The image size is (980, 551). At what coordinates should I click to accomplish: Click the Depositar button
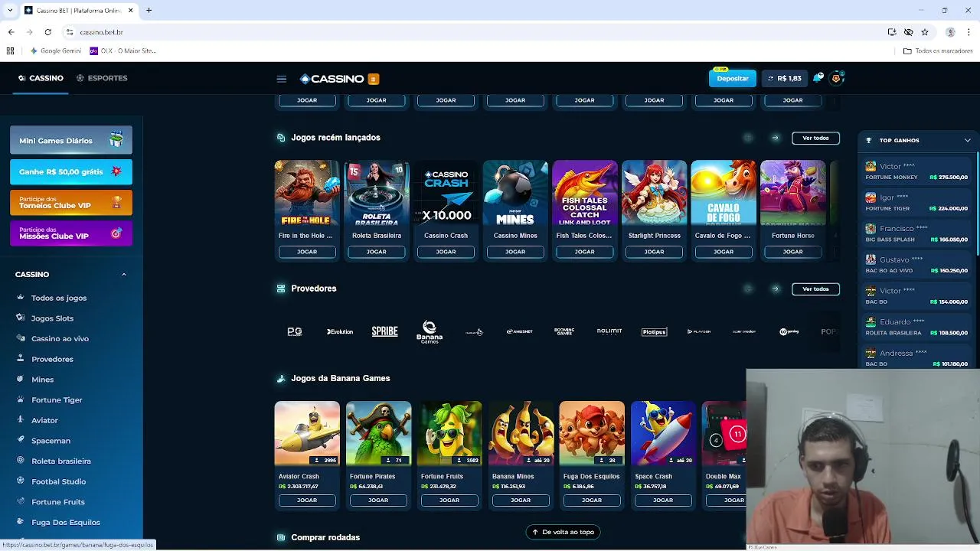[733, 78]
